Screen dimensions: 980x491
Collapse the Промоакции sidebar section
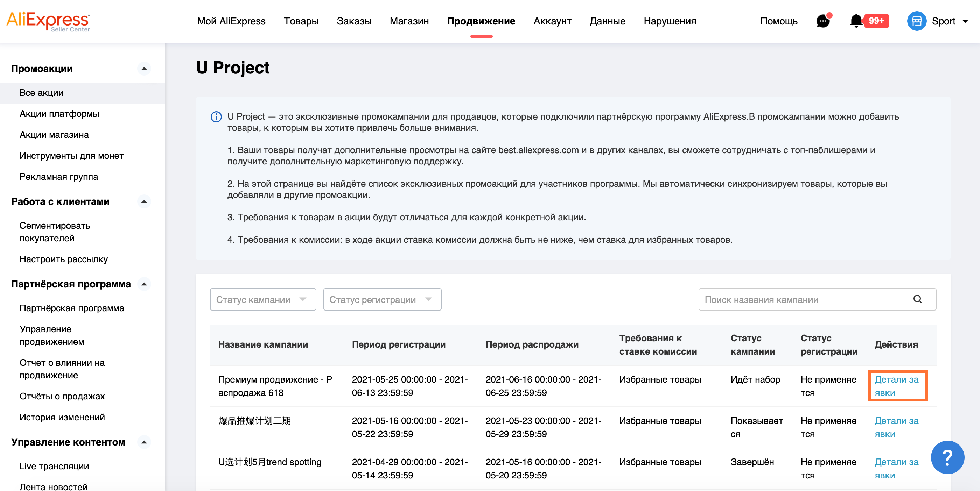[144, 69]
